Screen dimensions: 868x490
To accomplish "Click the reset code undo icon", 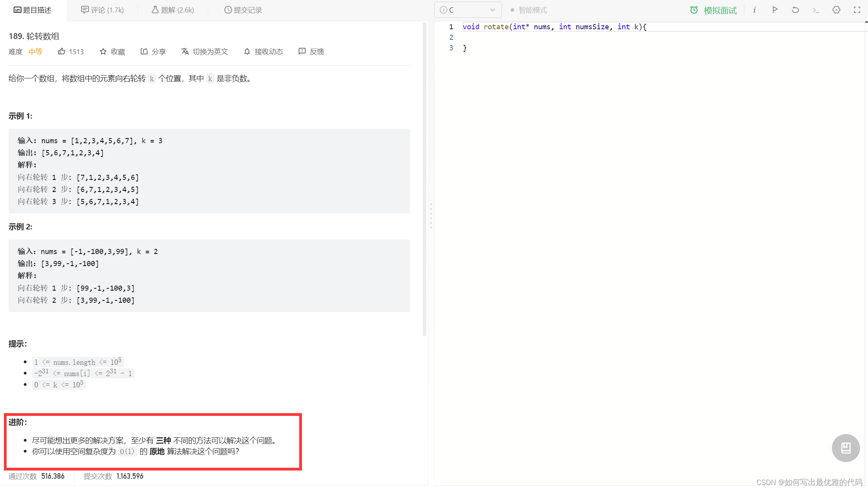I will tap(795, 10).
